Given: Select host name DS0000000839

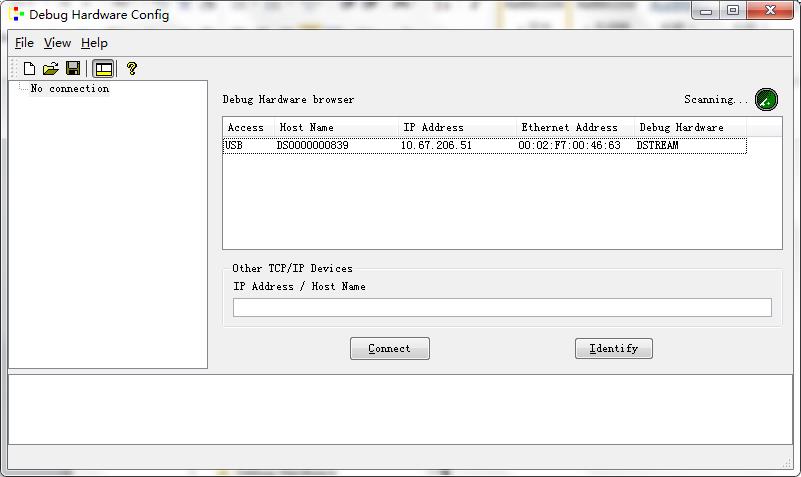Looking at the screenshot, I should pyautogui.click(x=313, y=146).
